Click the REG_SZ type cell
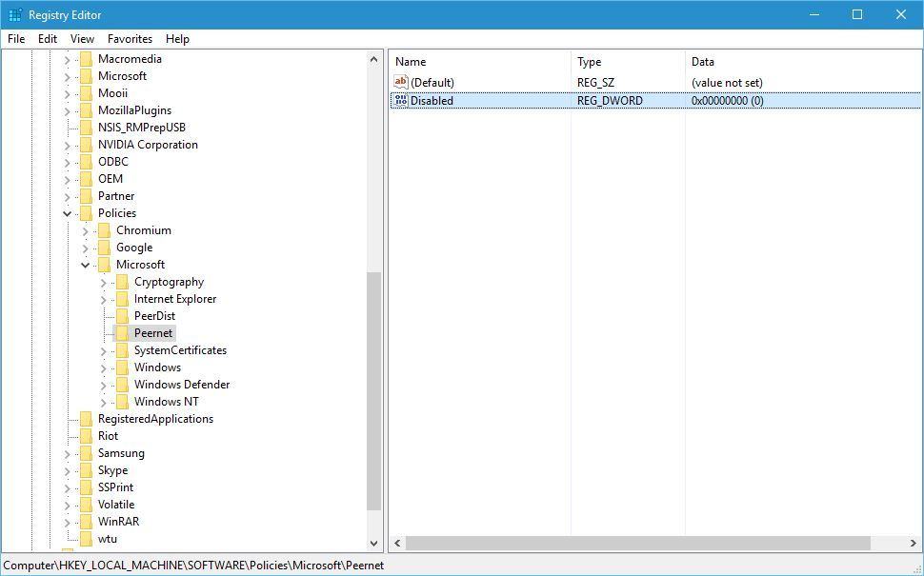The width and height of the screenshot is (924, 576). tap(595, 83)
